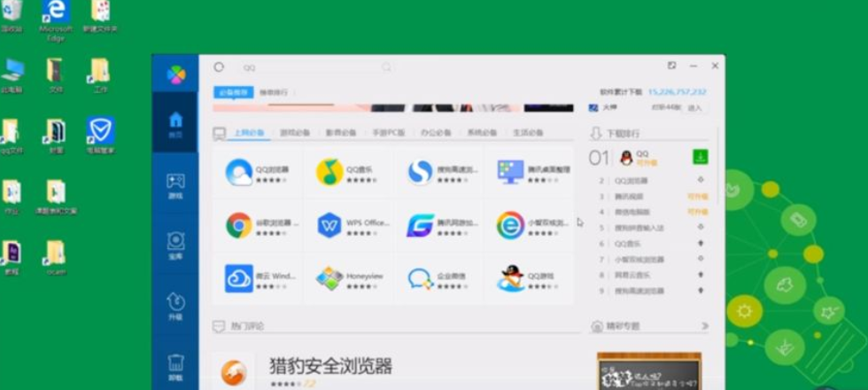This screenshot has width=868, height=390.
Task: Click the banner image below 必备推荐
Action: click(x=393, y=107)
